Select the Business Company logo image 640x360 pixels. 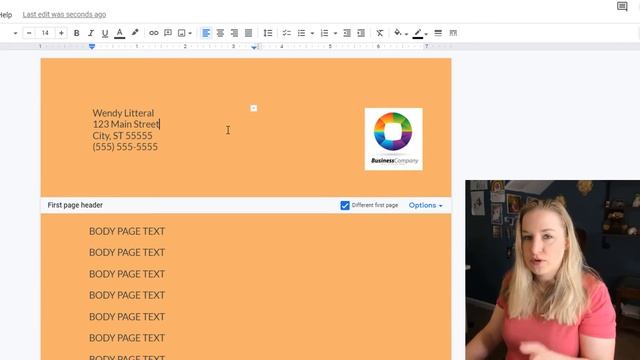pos(393,139)
